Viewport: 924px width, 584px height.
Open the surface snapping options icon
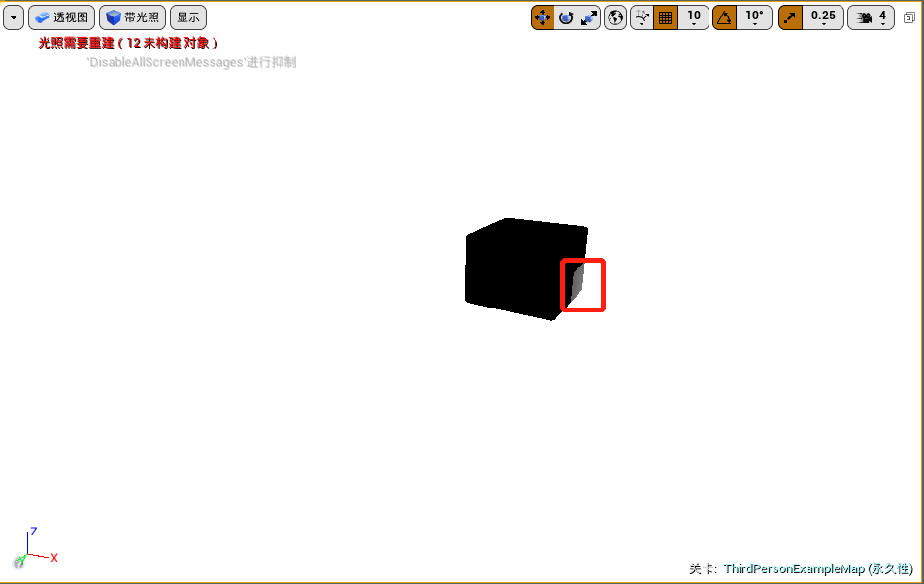coord(643,17)
